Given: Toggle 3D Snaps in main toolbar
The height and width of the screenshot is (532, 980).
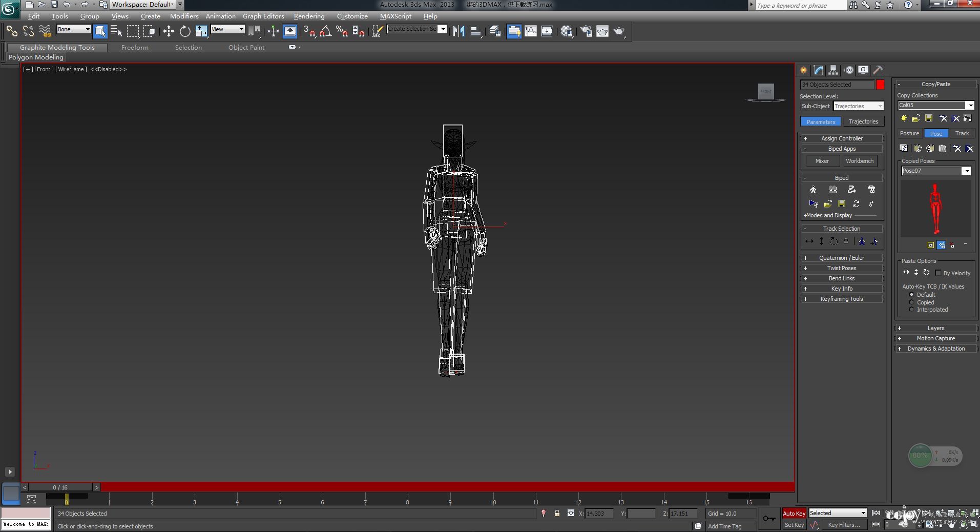Looking at the screenshot, I should tap(309, 31).
